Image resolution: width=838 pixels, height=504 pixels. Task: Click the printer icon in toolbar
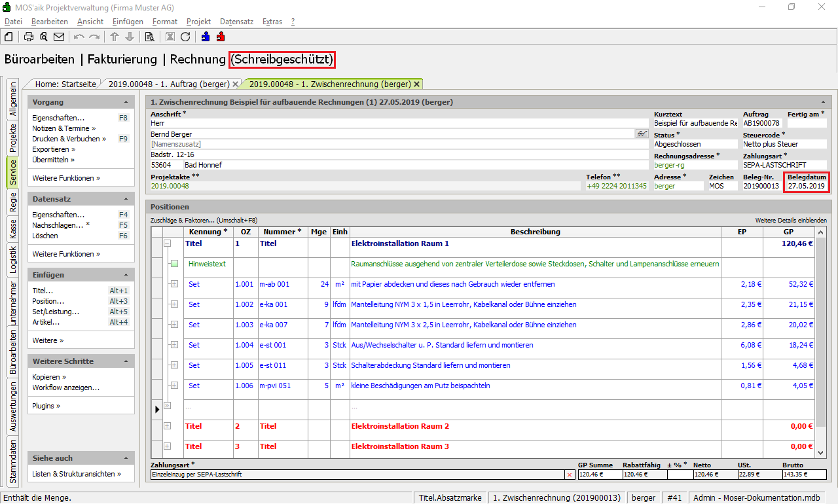point(29,37)
